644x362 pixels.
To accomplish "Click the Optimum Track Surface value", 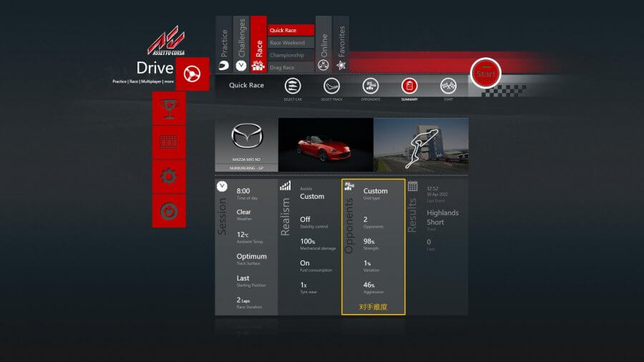I will (x=251, y=256).
